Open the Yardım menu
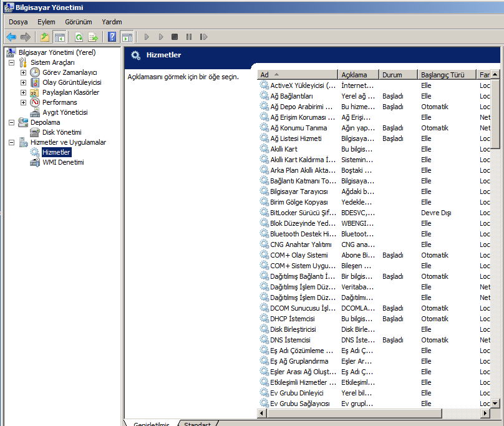 click(x=112, y=22)
